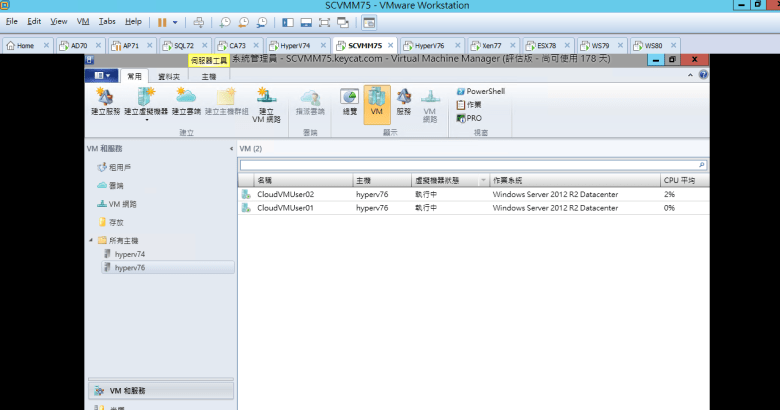Collapse the 所有主機 tree node
780x410 pixels.
91,241
